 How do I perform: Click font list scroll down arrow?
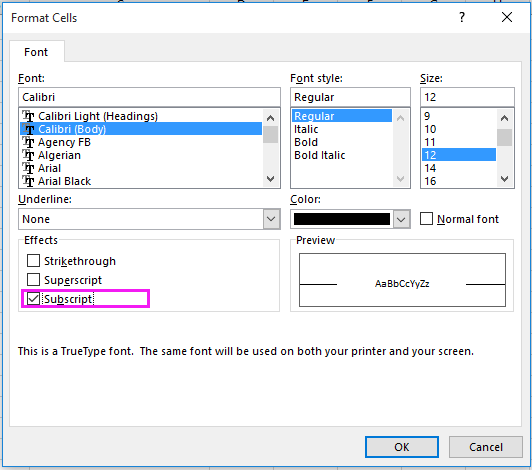coord(270,179)
